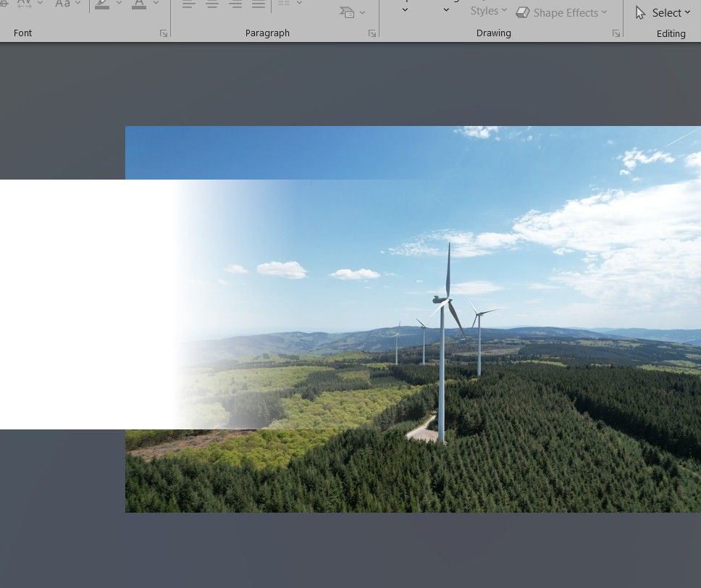Align text right
The width and height of the screenshot is (701, 588).
[x=235, y=4]
